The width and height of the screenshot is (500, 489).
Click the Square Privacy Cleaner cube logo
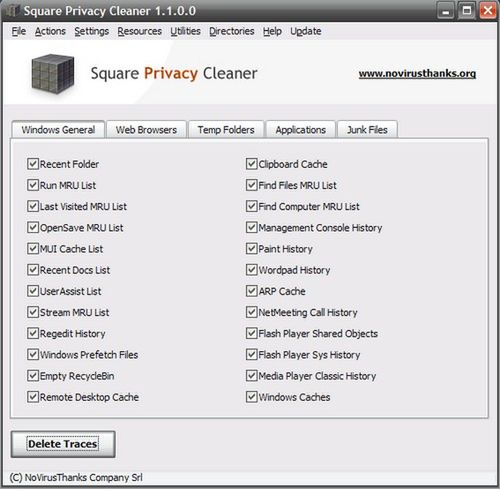pos(53,73)
